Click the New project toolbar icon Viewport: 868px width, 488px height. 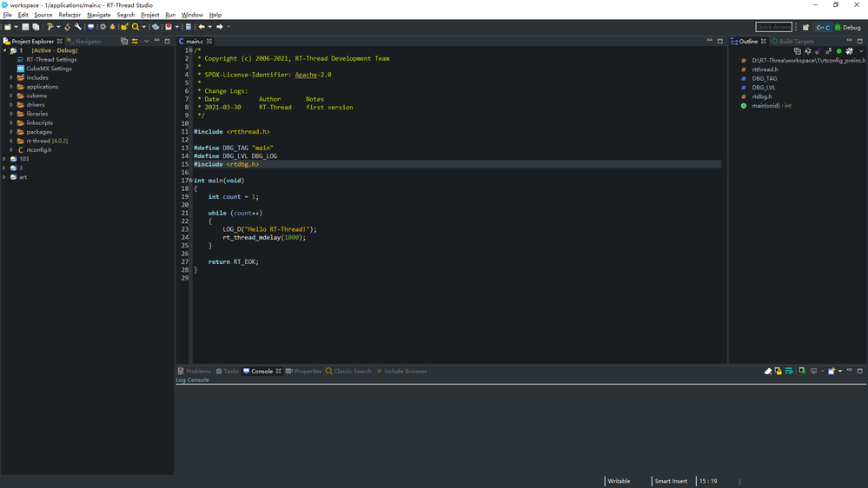click(7, 27)
